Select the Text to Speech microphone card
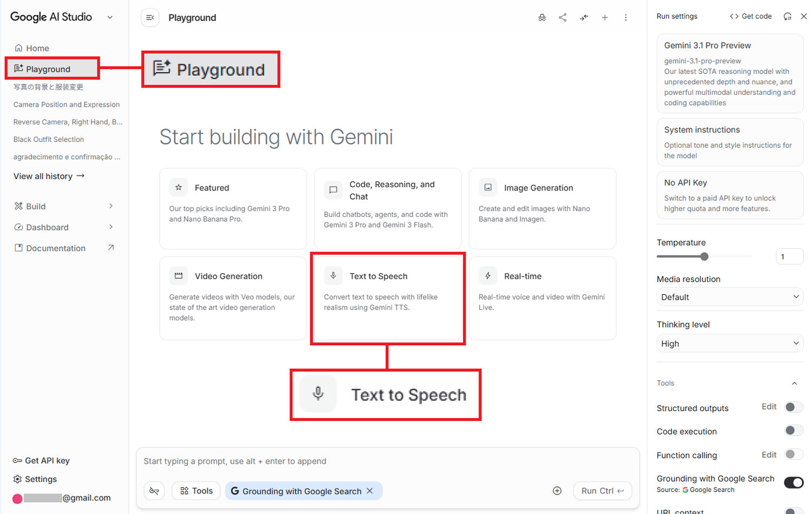 (388, 298)
